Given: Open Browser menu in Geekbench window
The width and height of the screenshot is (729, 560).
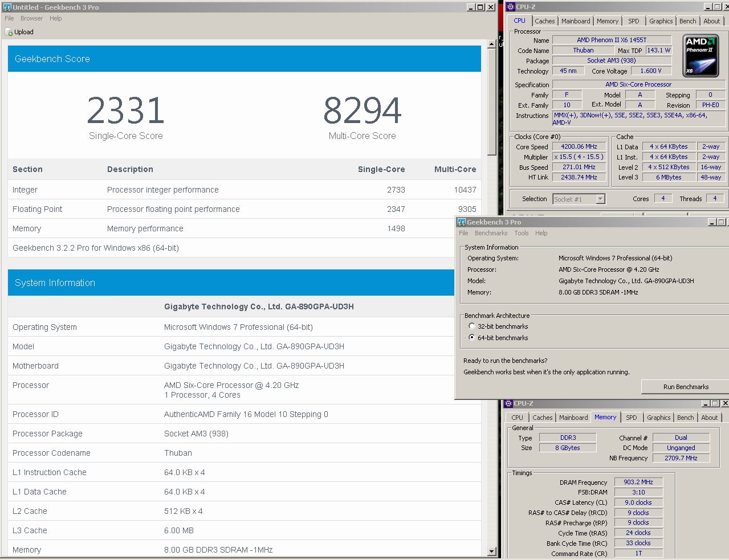Looking at the screenshot, I should [x=31, y=18].
